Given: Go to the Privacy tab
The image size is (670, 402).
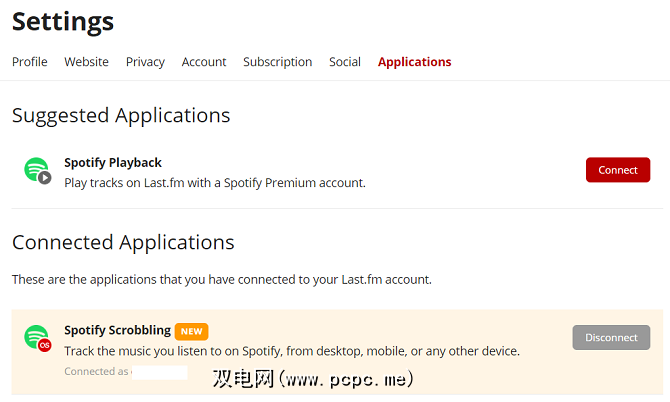Looking at the screenshot, I should click(145, 62).
